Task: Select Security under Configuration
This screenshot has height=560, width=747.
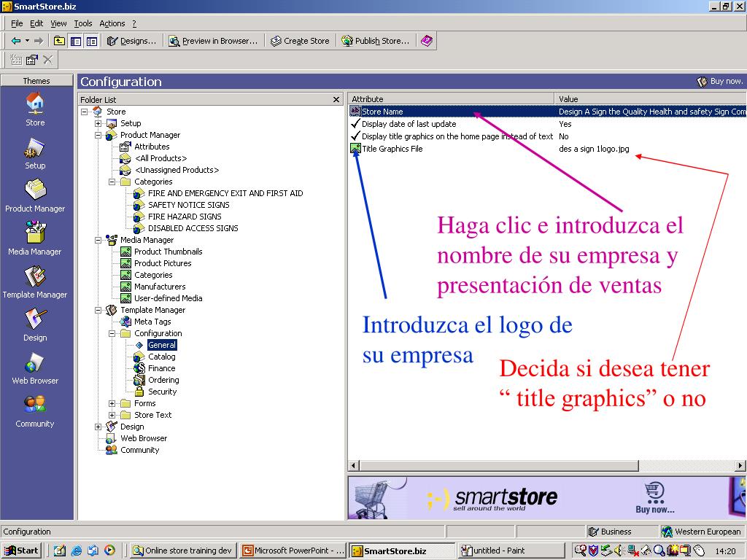Action: [x=163, y=392]
